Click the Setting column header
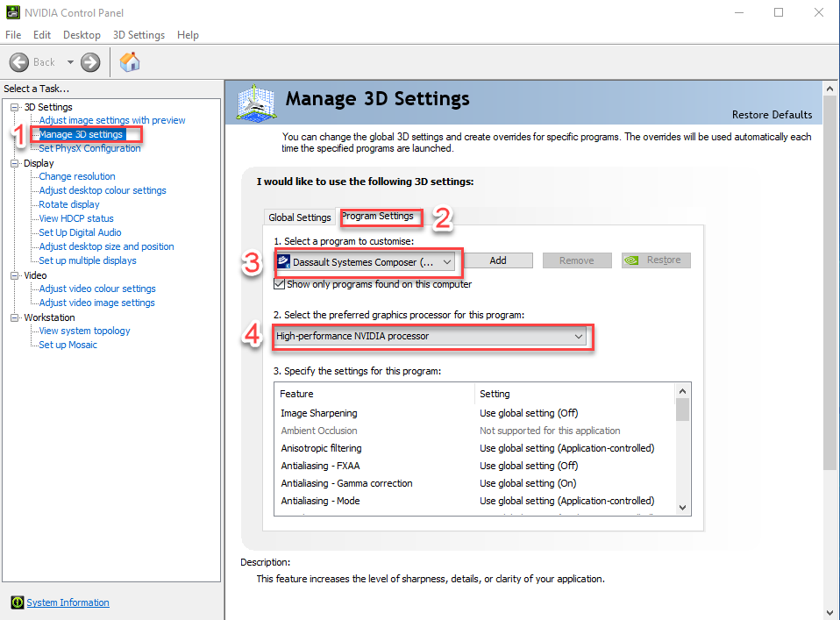This screenshot has height=620, width=840. pyautogui.click(x=575, y=394)
